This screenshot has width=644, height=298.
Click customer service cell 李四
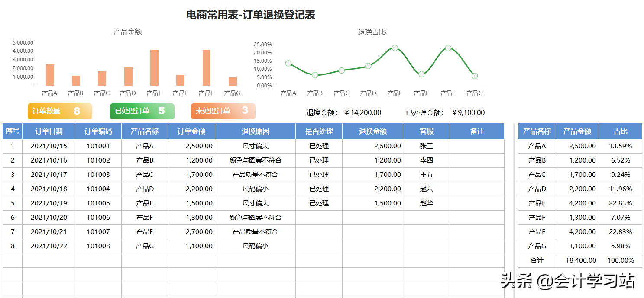(427, 160)
